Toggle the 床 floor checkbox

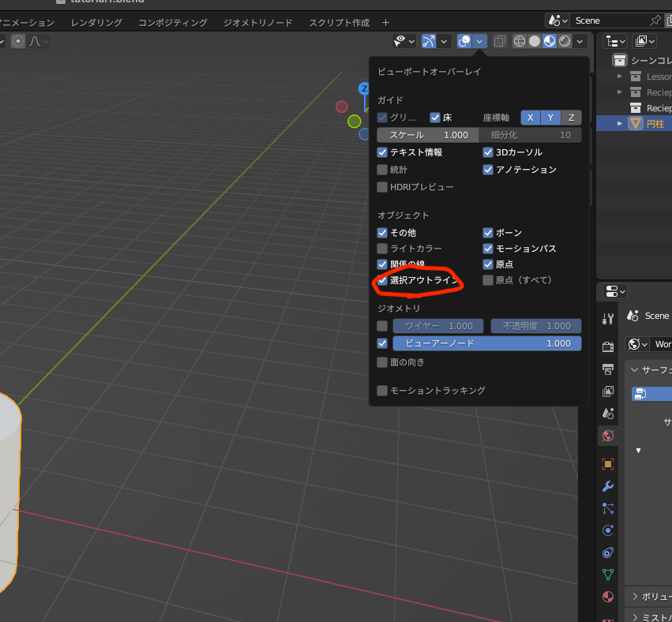[x=435, y=118]
